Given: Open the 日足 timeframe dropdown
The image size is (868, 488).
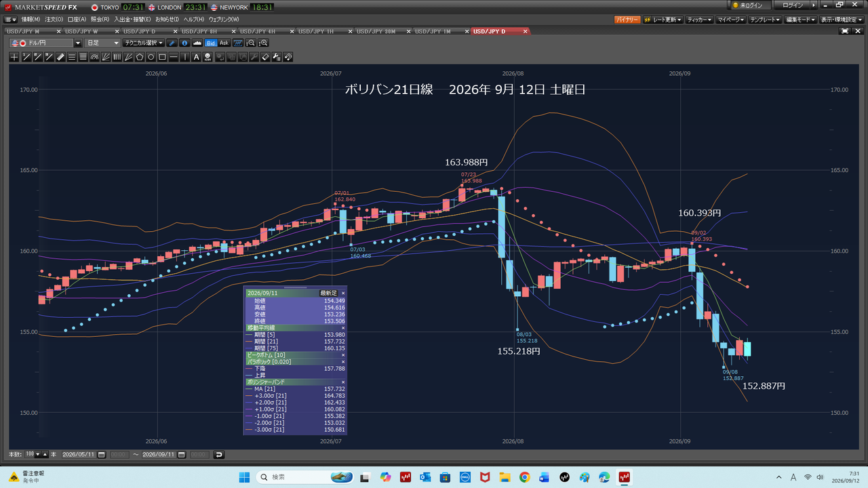Looking at the screenshot, I should pyautogui.click(x=102, y=43).
